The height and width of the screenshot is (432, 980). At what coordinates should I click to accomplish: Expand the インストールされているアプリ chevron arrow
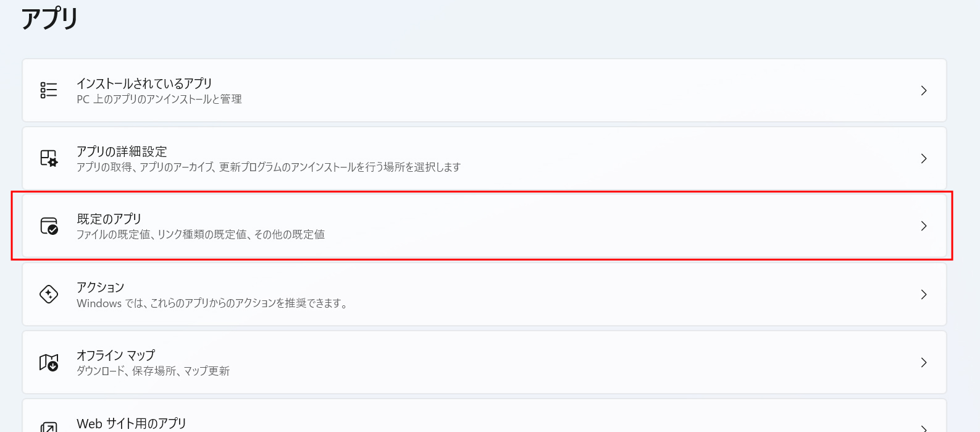(924, 90)
